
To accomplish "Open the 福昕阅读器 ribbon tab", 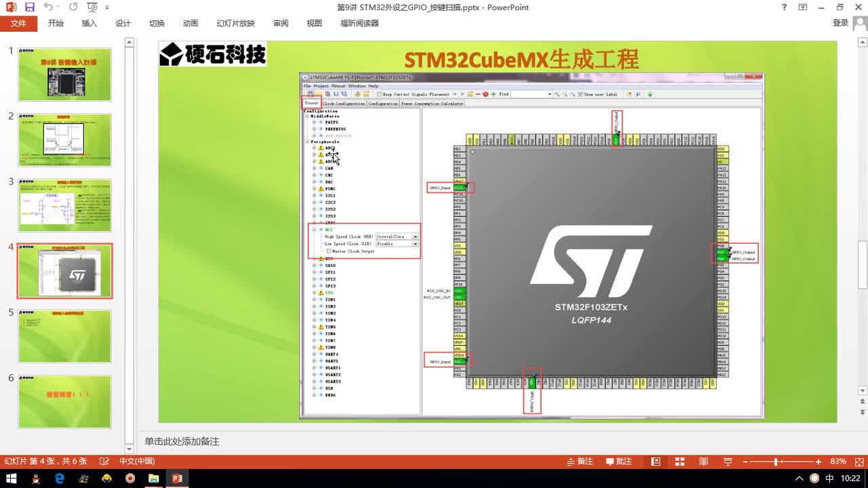I will pyautogui.click(x=359, y=23).
